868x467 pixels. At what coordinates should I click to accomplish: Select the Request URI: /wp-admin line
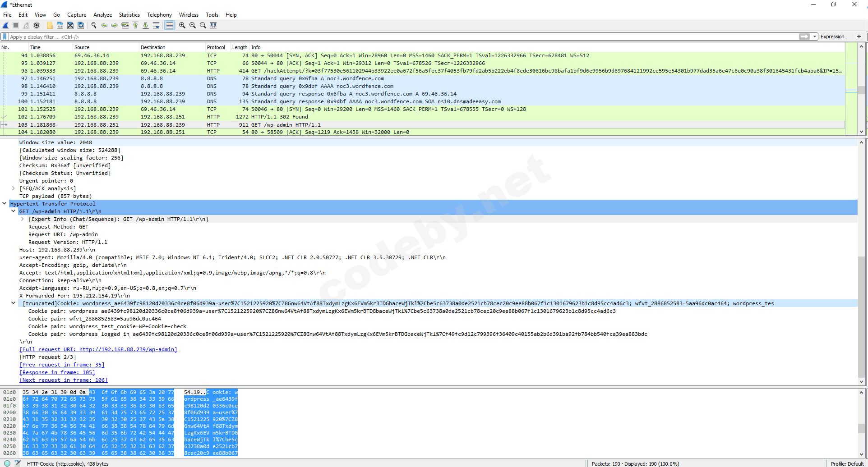coord(63,234)
